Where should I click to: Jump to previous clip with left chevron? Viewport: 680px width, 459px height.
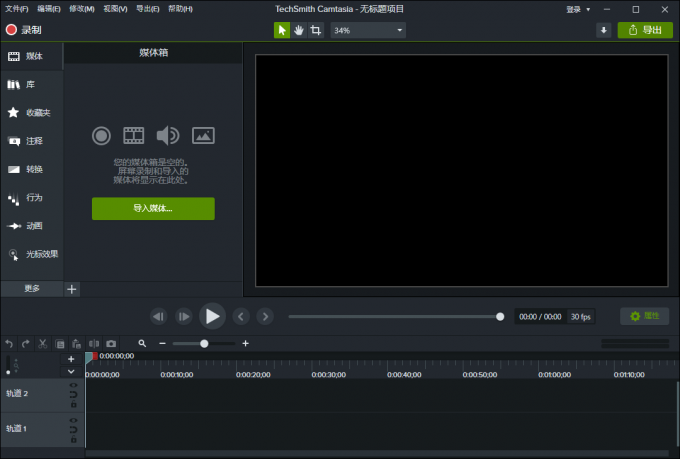point(241,317)
